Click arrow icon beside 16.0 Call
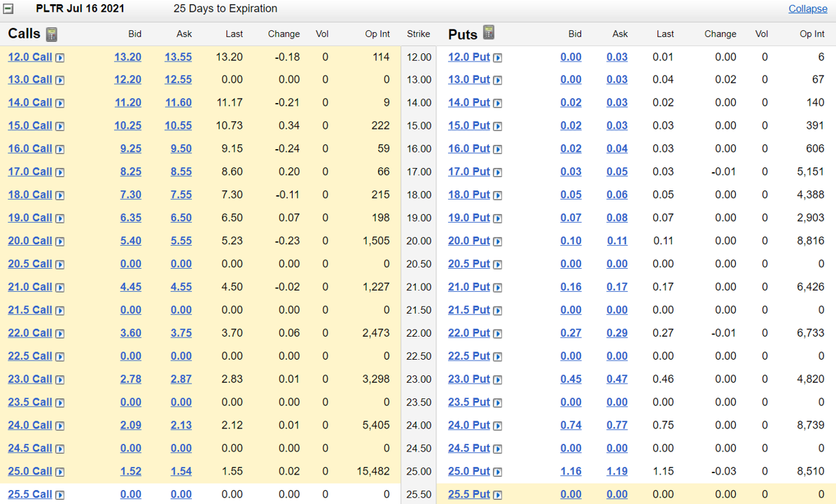836x504 pixels. coord(60,149)
